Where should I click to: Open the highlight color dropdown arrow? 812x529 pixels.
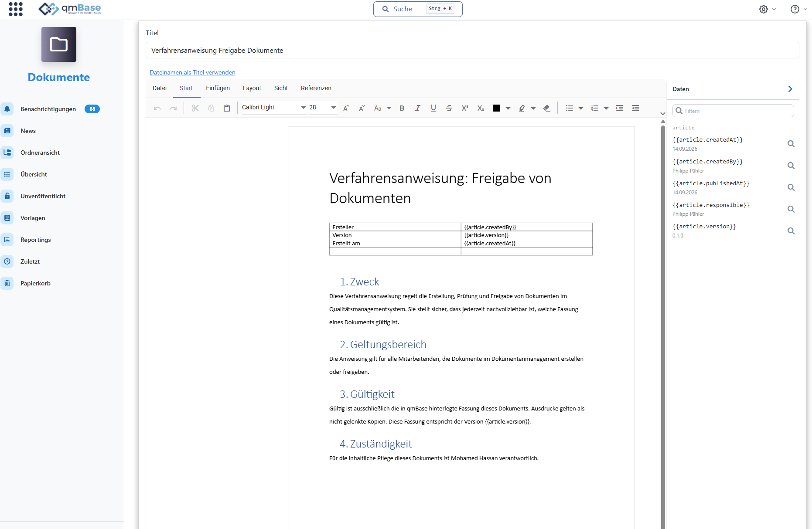point(533,109)
